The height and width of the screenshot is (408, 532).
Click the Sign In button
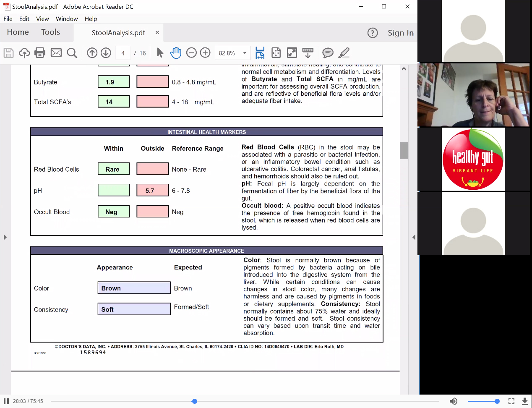400,33
